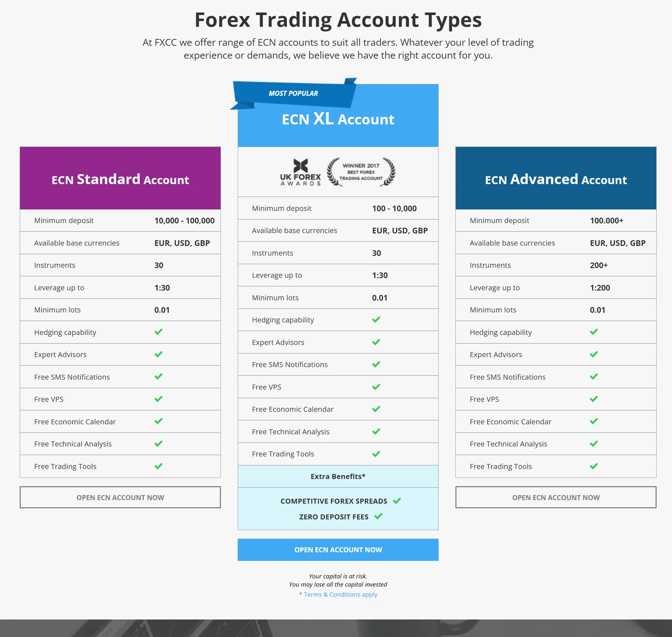Click XL Leverage up to label

(277, 275)
